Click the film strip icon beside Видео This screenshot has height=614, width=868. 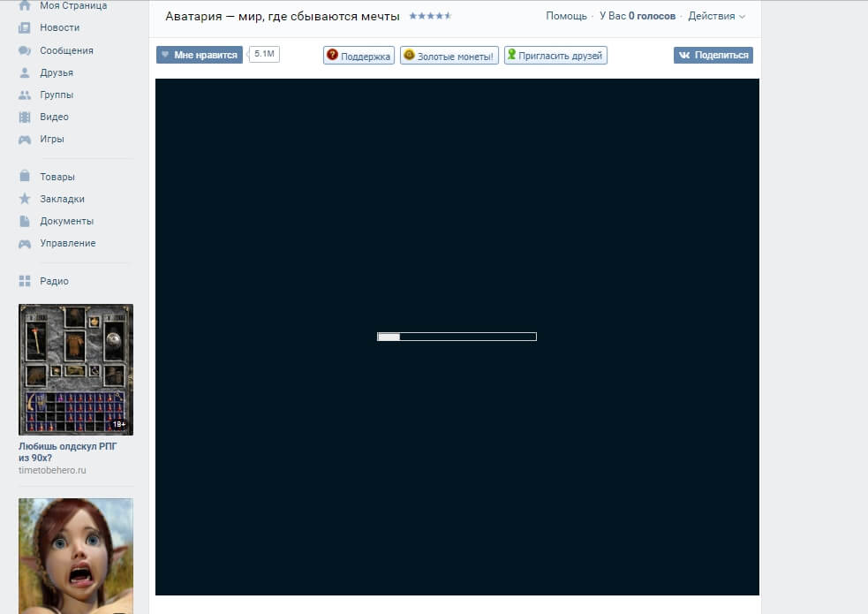tap(25, 117)
